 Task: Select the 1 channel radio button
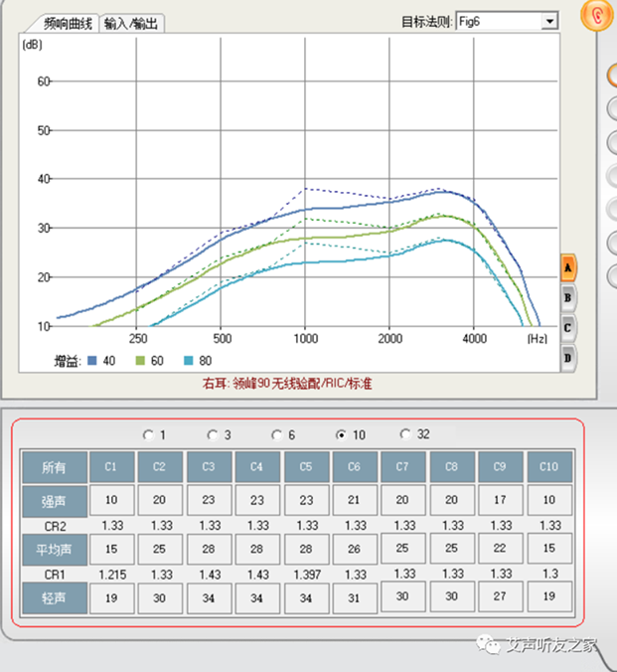coord(149,434)
